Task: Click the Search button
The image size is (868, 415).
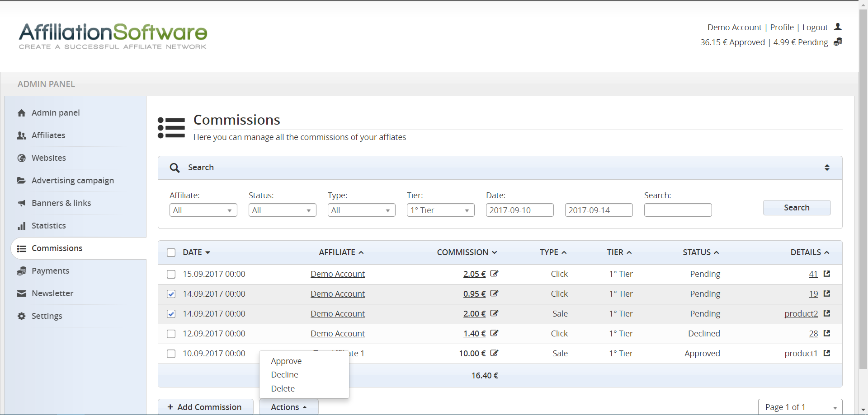Action: tap(797, 208)
